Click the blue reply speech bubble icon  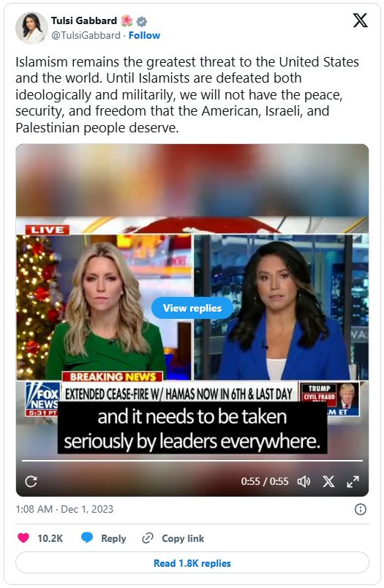click(87, 538)
